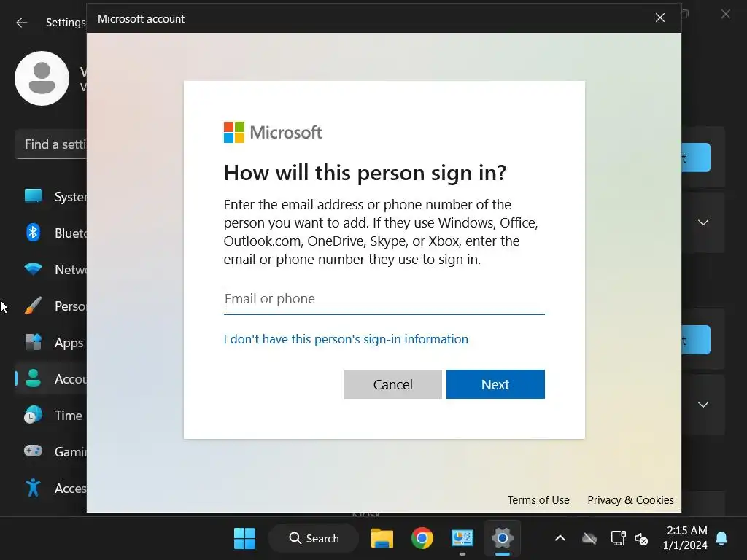747x560 pixels.
Task: Open the clock showing 2:15 AM
Action: click(685, 537)
